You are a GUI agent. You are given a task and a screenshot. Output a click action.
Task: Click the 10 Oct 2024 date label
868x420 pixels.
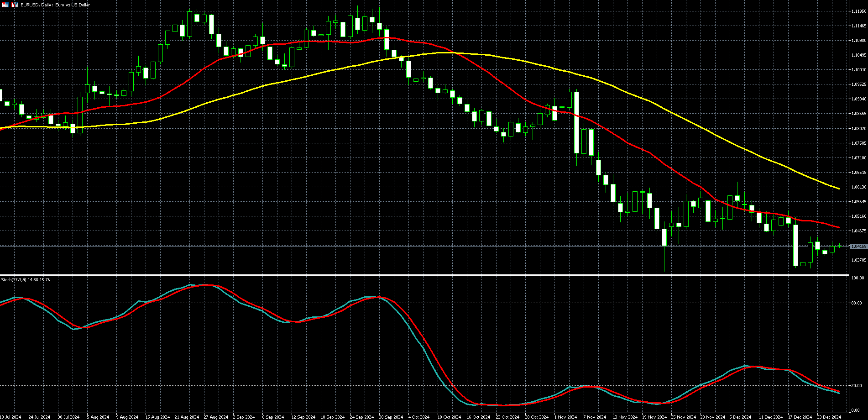(x=449, y=417)
